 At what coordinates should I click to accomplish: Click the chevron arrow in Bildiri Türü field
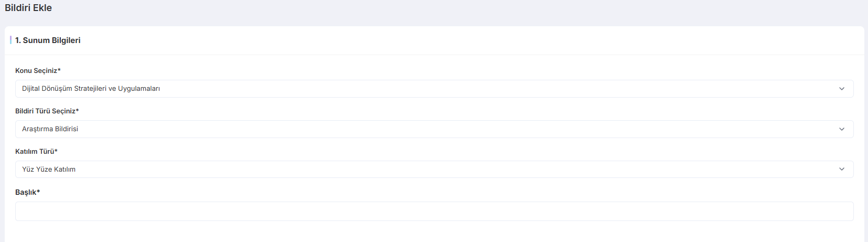point(842,129)
